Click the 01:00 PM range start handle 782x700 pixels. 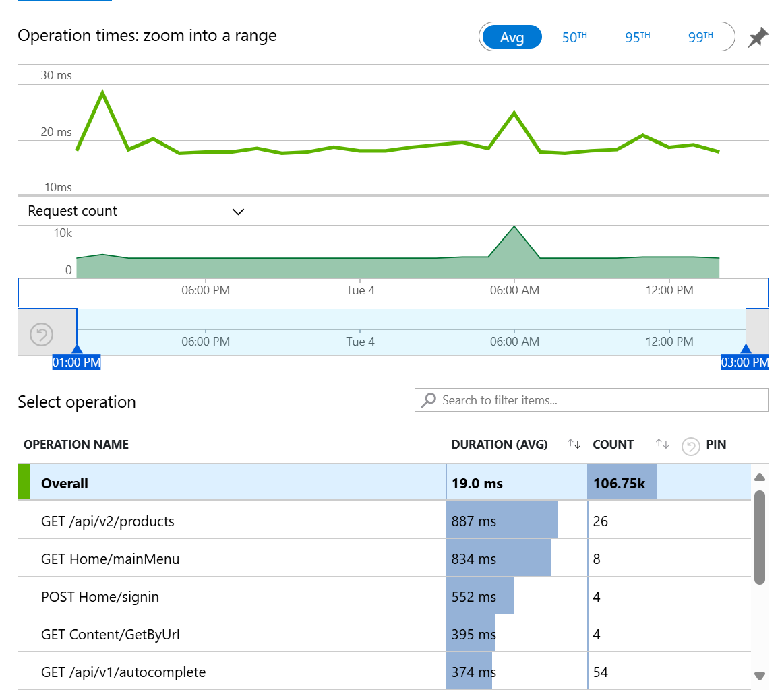76,350
